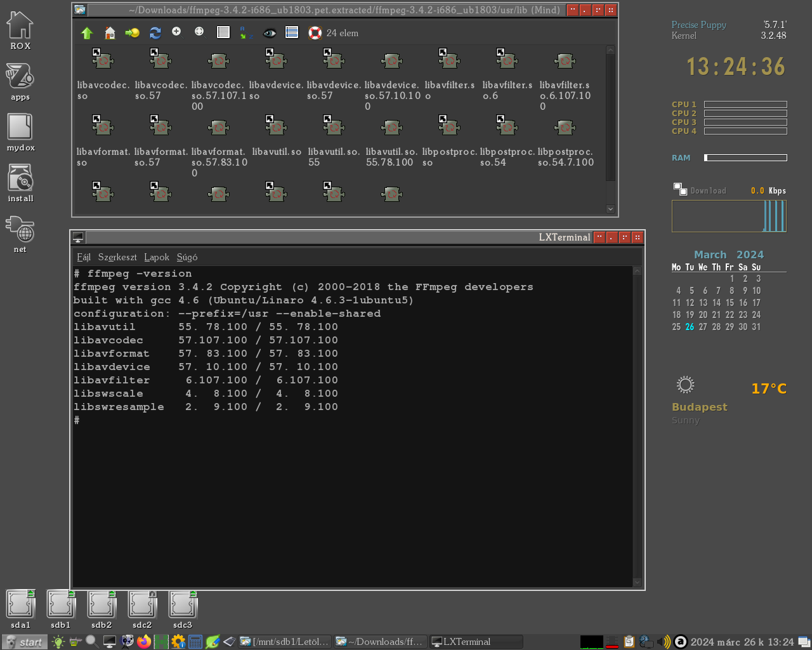
Task: Click the '24 elem' count in ROX toolbar
Action: [342, 33]
